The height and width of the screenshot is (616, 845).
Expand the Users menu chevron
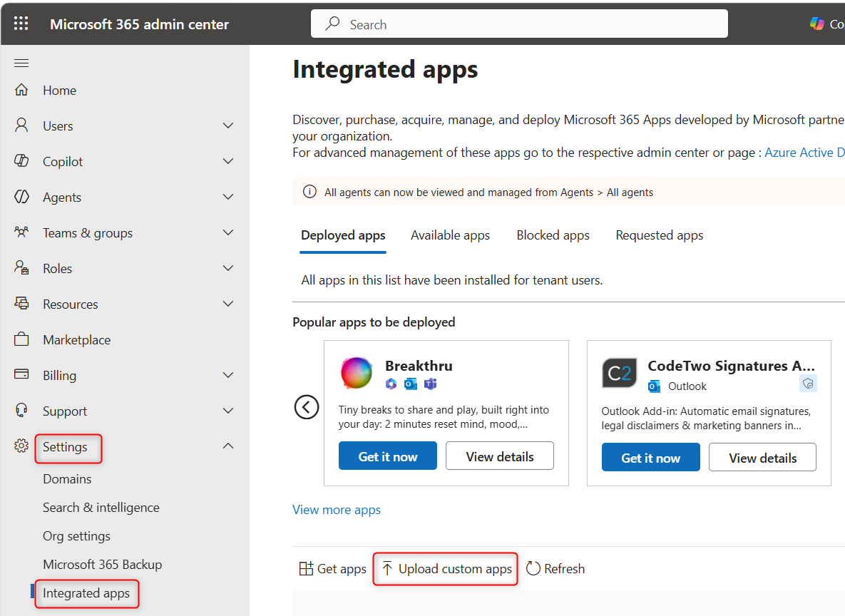(228, 125)
